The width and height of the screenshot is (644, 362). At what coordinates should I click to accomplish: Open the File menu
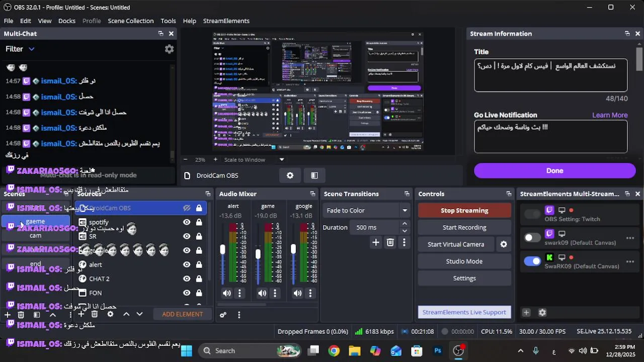coord(9,21)
